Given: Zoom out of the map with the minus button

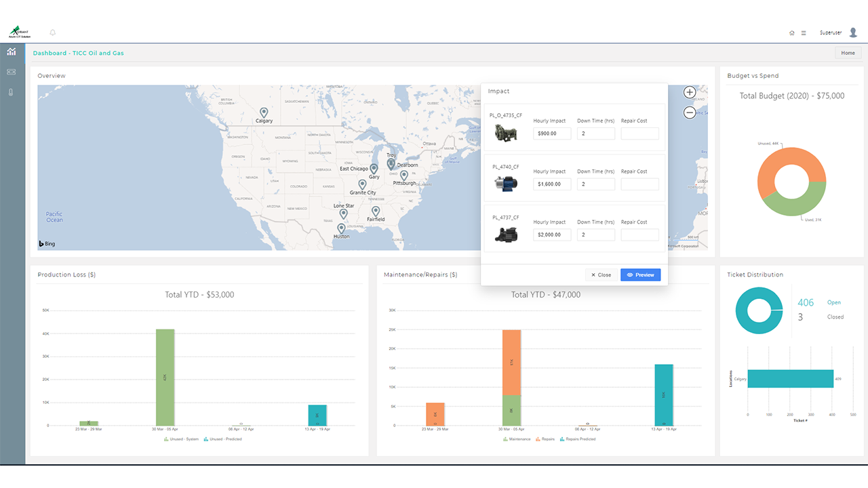Looking at the screenshot, I should [690, 113].
